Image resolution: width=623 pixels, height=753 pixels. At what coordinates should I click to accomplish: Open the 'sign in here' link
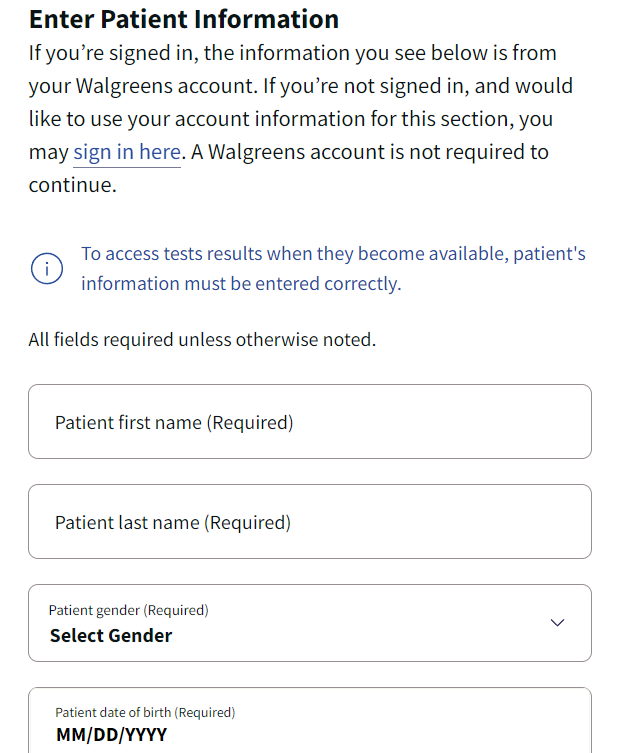(x=127, y=153)
